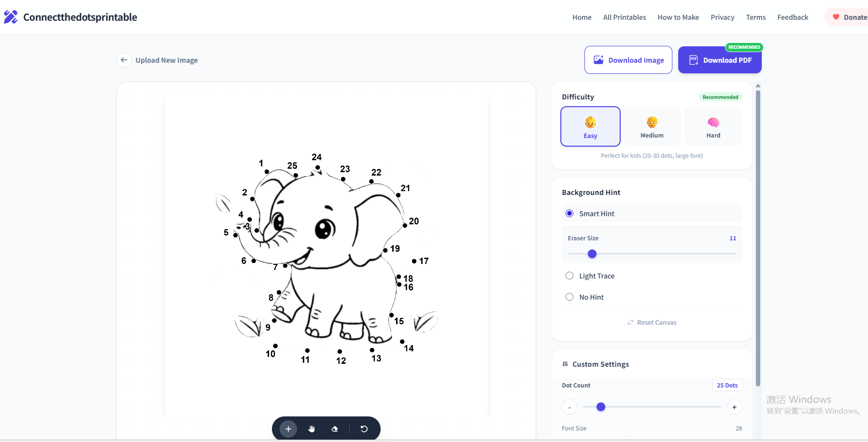Screen dimensions: 868x442
Task: Switch difficulty to Hard
Action: click(713, 126)
